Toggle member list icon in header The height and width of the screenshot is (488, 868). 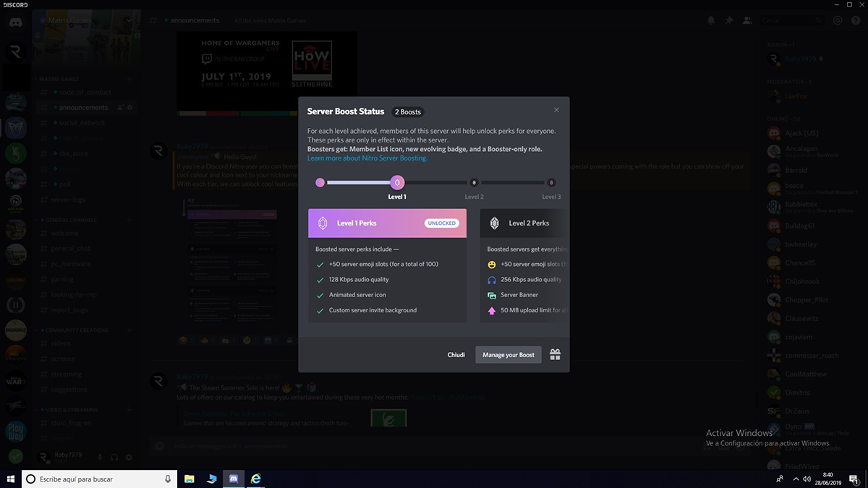coord(746,21)
